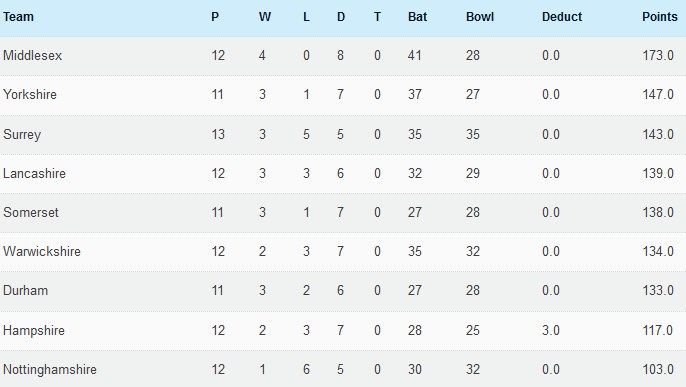Click Hampshire's 3.0 deduction value
Viewport: 686px width, 387px height.
pyautogui.click(x=551, y=330)
